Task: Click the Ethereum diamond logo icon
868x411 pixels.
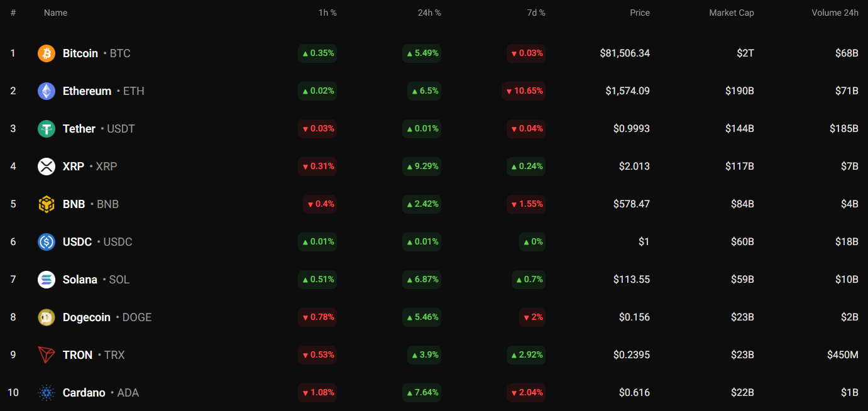Action: (47, 91)
